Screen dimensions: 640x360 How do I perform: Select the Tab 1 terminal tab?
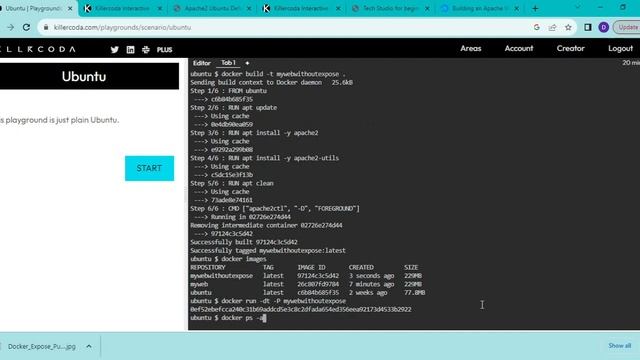tap(228, 63)
